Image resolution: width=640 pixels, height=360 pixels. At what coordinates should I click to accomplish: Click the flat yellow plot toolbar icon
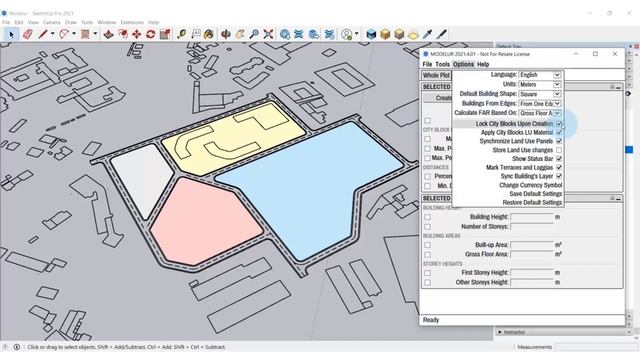tap(413, 35)
